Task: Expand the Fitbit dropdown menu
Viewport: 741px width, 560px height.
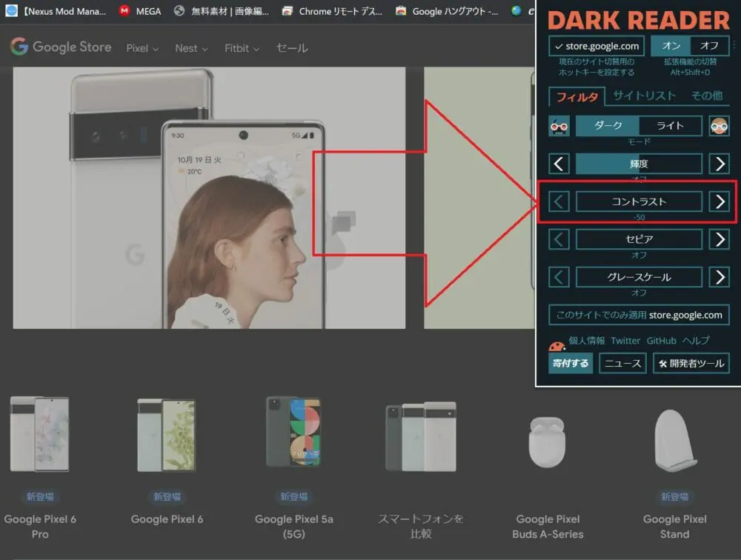Action: (x=242, y=48)
